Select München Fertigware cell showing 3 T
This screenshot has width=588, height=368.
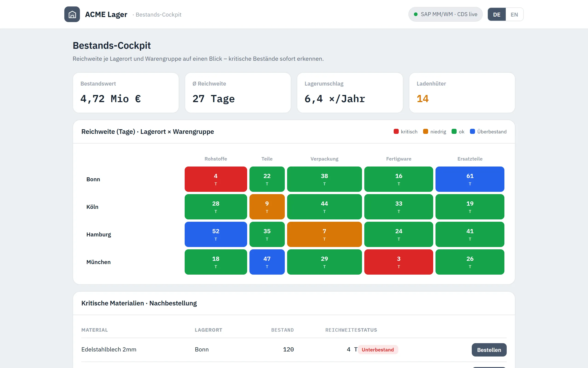(399, 262)
